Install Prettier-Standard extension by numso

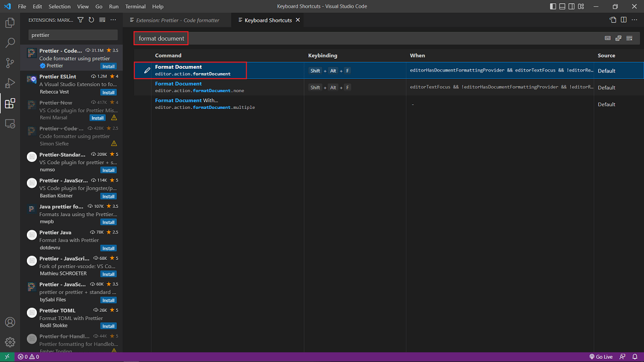[108, 170]
